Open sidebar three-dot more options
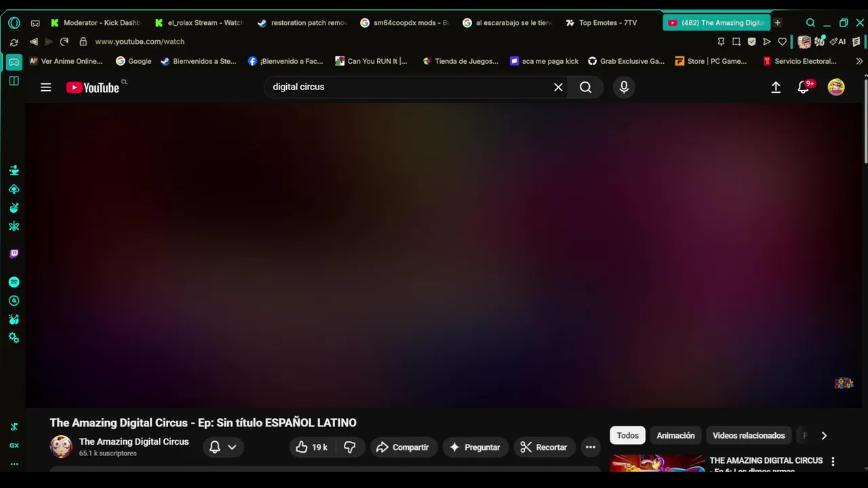Image resolution: width=868 pixels, height=488 pixels. pyautogui.click(x=14, y=464)
